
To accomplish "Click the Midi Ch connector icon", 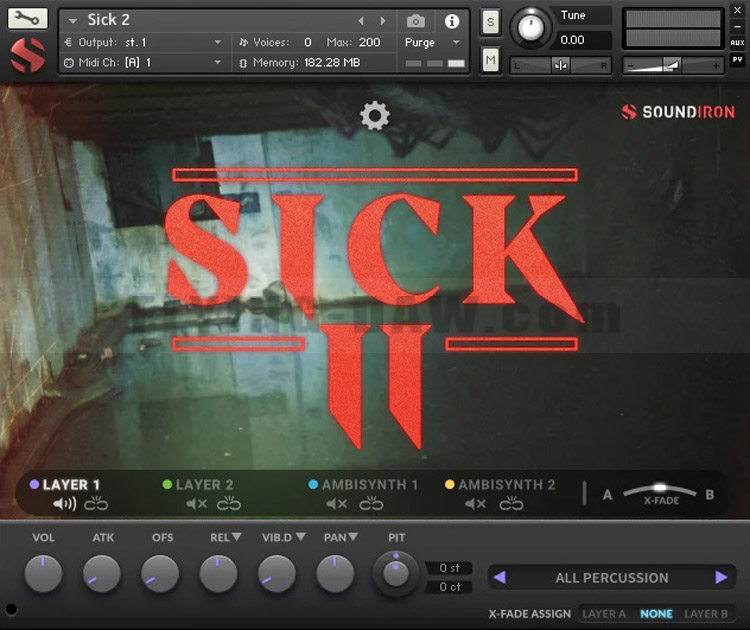I will pyautogui.click(x=69, y=63).
